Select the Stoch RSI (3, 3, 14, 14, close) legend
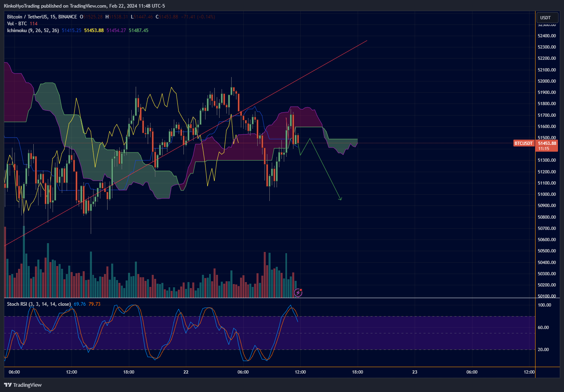This screenshot has height=392, width=564. [x=39, y=304]
